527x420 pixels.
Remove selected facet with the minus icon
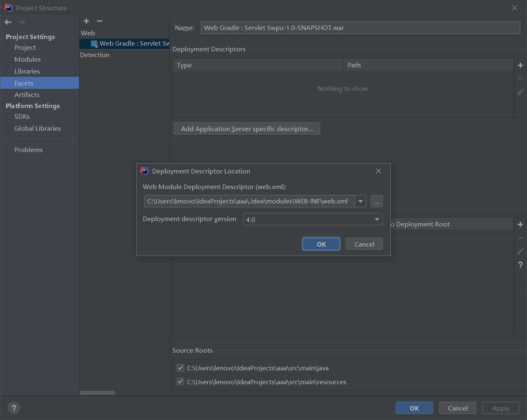[100, 21]
